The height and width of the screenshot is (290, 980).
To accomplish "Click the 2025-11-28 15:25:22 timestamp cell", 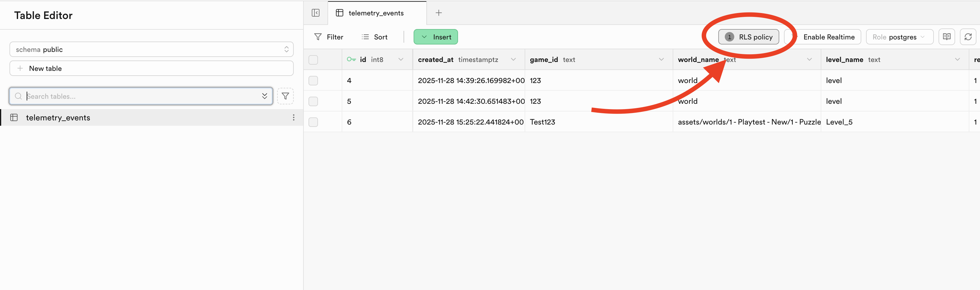I will click(469, 122).
